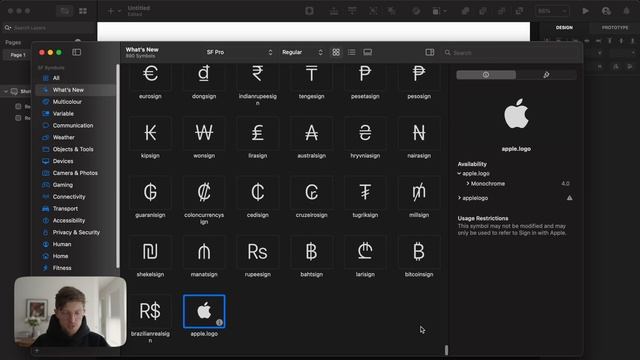This screenshot has height=360, width=640.
Task: Select the apple.logo symbol tile
Action: coord(204,311)
